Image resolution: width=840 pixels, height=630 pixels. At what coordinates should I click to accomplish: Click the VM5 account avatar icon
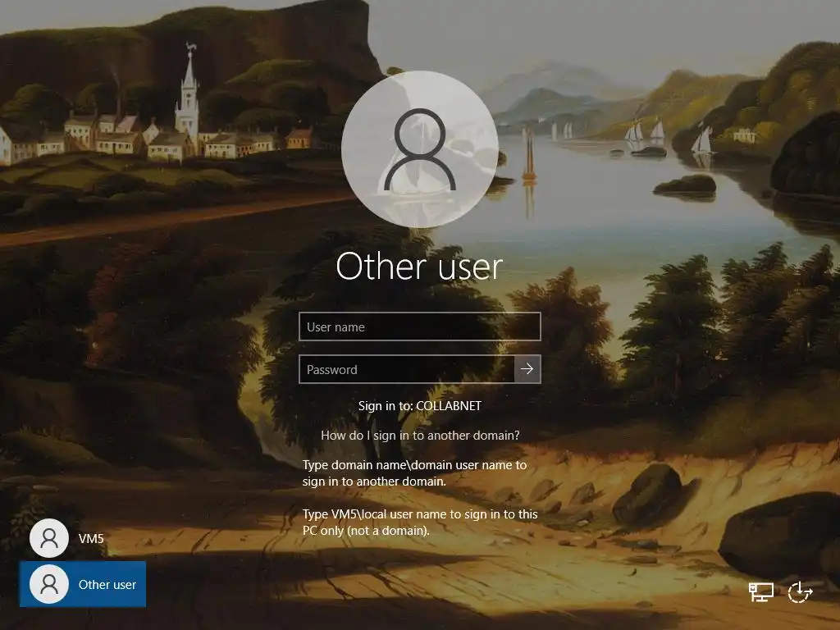pyautogui.click(x=49, y=538)
